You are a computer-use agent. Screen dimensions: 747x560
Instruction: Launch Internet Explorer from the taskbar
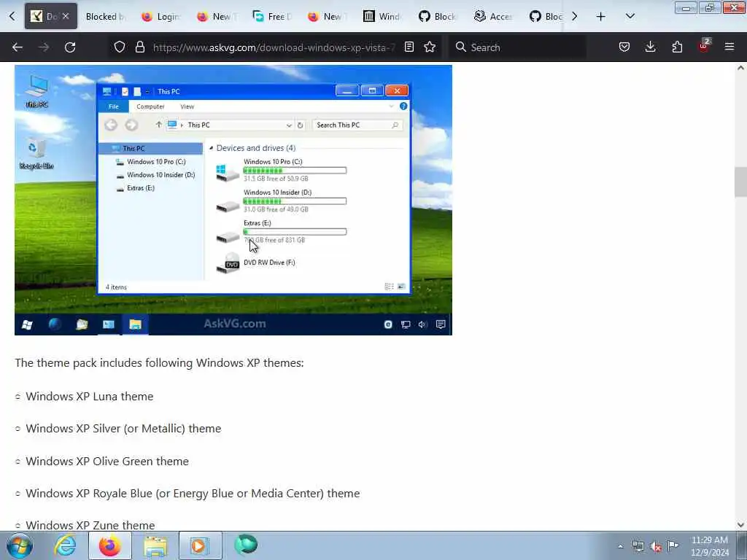click(65, 545)
